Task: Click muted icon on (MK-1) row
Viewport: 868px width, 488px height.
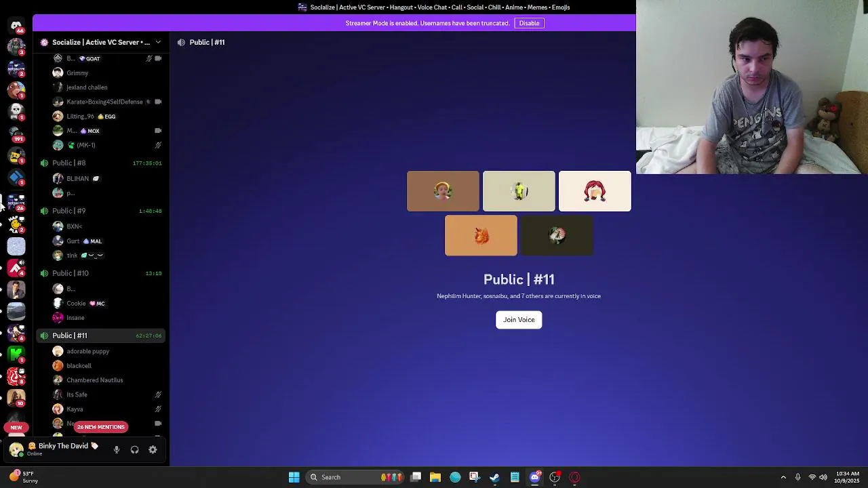Action: pos(158,145)
